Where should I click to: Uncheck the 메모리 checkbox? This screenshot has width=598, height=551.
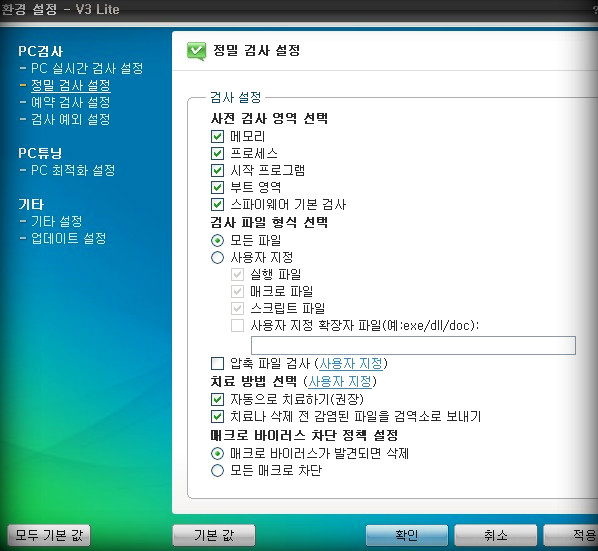click(x=217, y=137)
